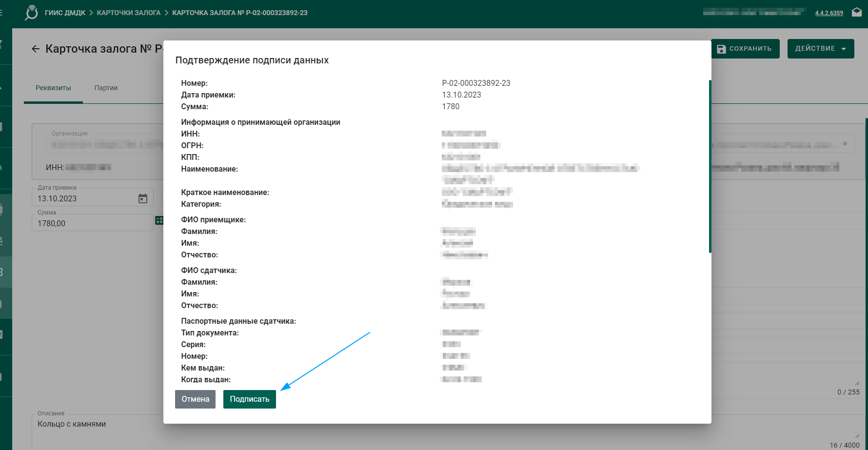Click the heading ФИО приемщике
Image resolution: width=868 pixels, height=450 pixels.
click(213, 219)
